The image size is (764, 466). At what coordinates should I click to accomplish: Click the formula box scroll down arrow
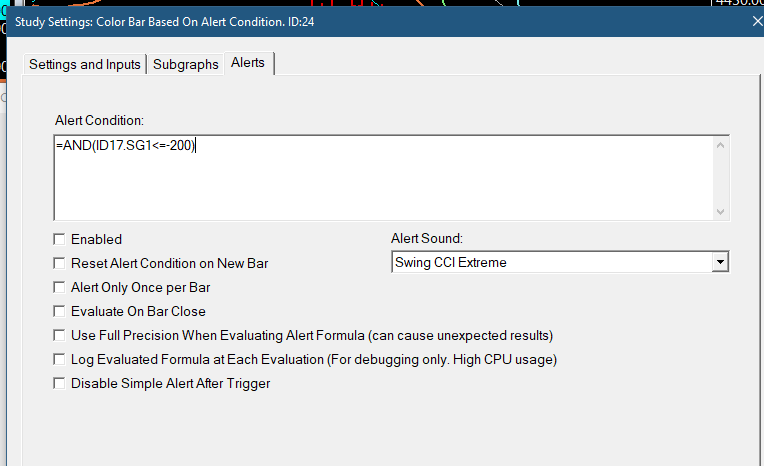[x=720, y=212]
